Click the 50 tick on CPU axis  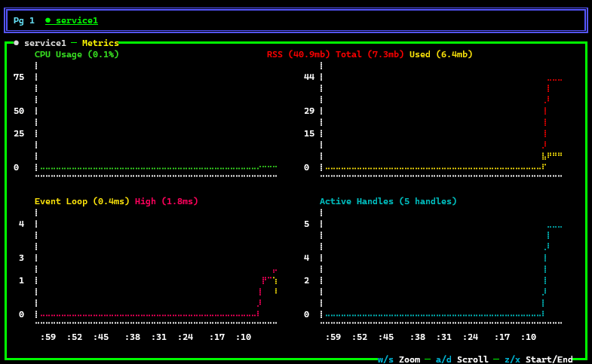tap(19, 111)
